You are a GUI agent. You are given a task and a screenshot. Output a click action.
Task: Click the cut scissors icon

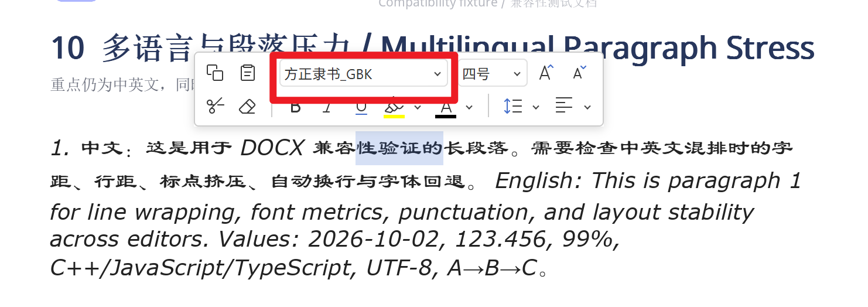pos(216,107)
